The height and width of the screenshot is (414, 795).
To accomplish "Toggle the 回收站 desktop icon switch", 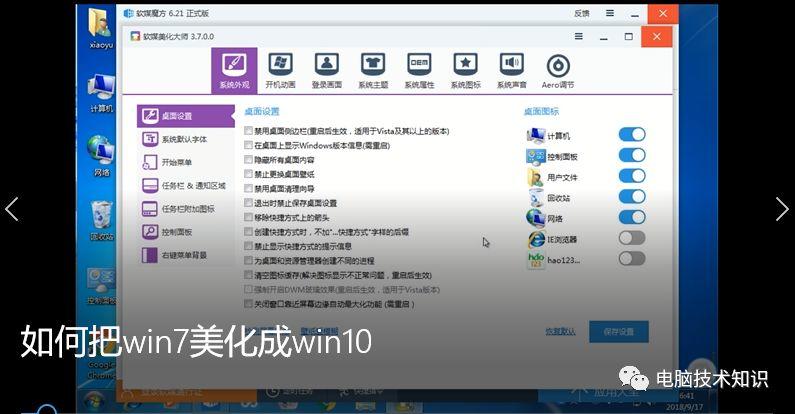I will [632, 197].
